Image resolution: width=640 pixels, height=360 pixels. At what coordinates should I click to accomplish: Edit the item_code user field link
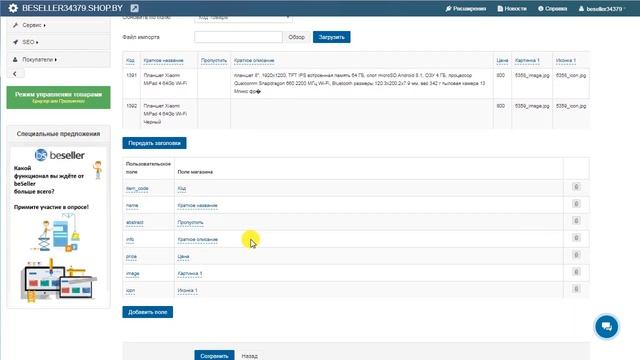(137, 189)
